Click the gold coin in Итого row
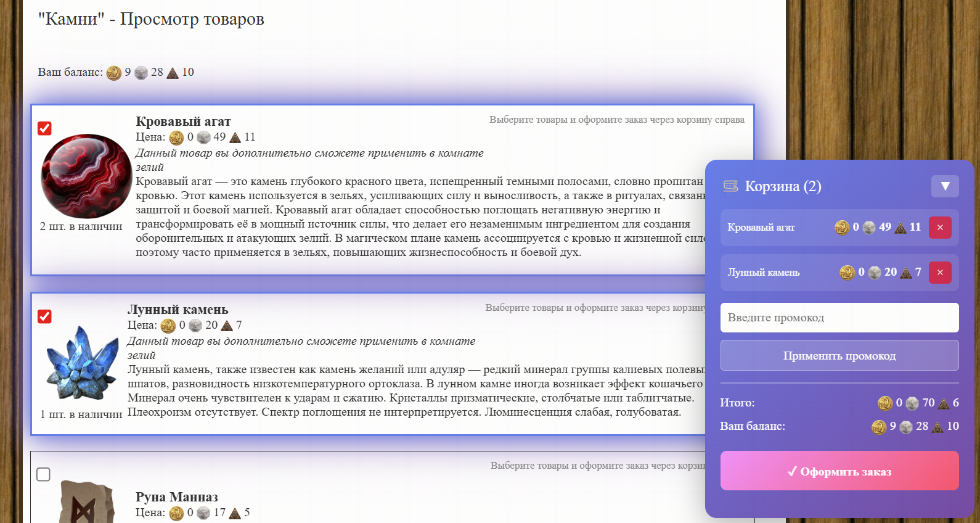The image size is (980, 523). 885,403
